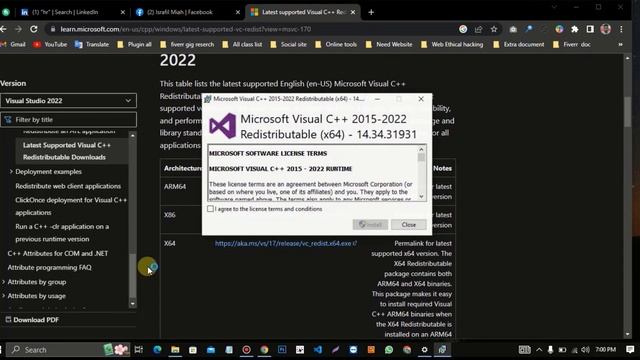Bookmark this page with star icon

click(x=494, y=29)
